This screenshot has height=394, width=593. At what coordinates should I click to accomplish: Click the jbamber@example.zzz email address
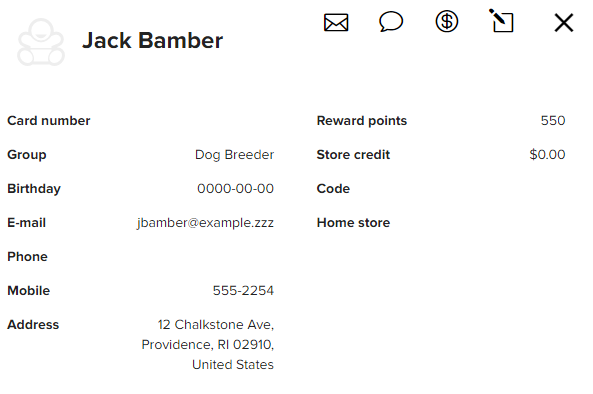click(205, 223)
